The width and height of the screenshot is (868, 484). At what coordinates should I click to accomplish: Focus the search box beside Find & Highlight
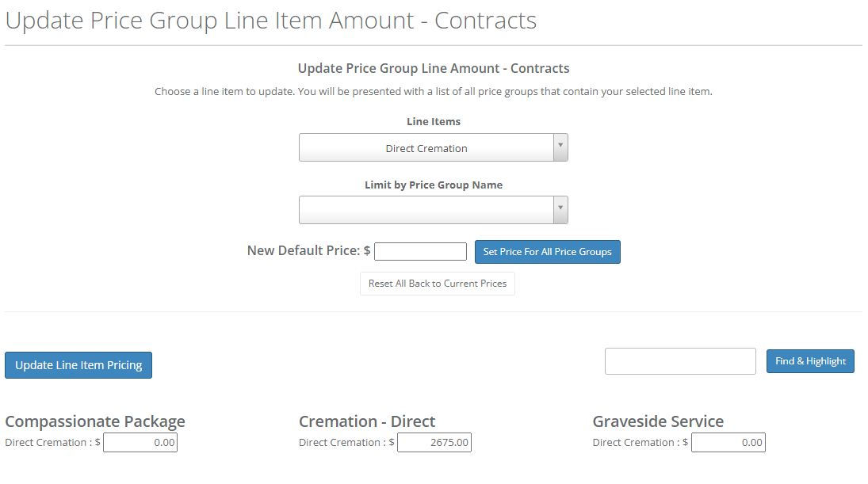[x=680, y=361]
